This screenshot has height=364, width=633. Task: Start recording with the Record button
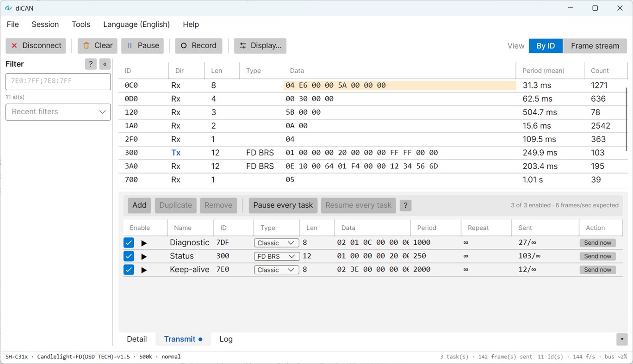point(199,46)
